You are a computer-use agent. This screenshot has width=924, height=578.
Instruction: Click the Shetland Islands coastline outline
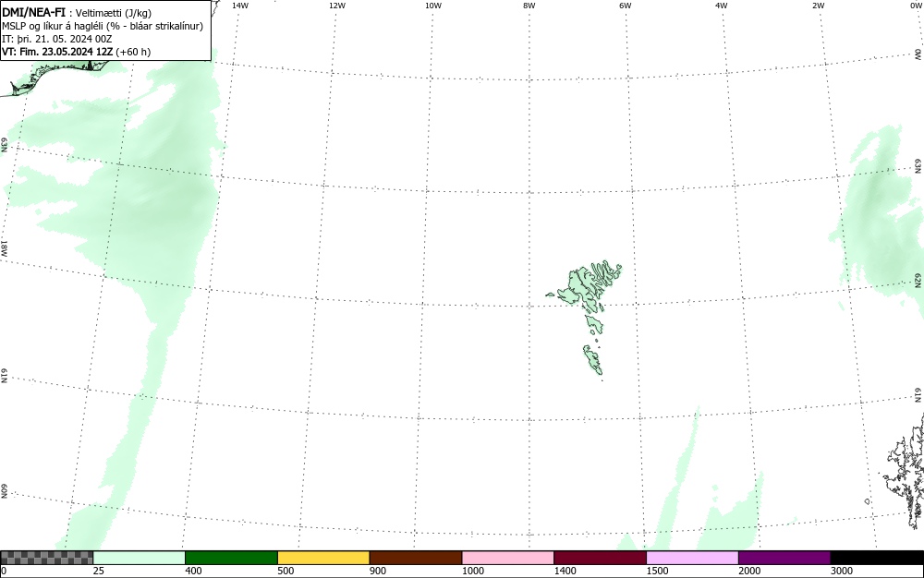coord(905,471)
